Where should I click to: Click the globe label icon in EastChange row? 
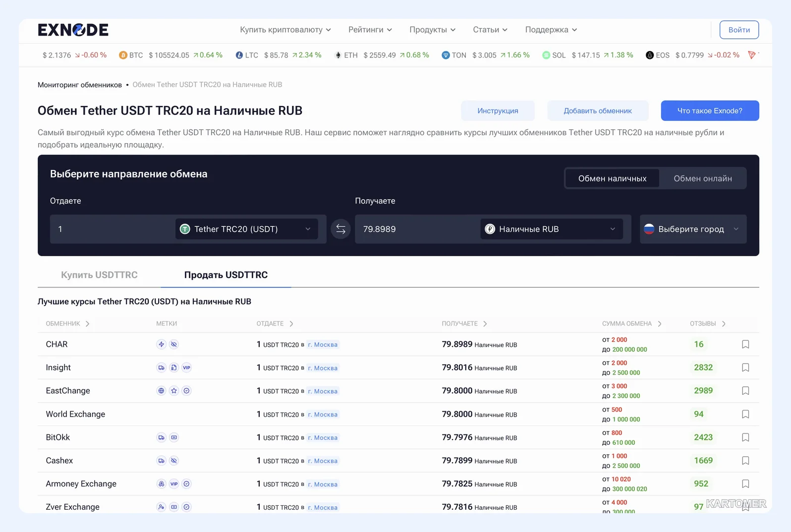tap(161, 391)
